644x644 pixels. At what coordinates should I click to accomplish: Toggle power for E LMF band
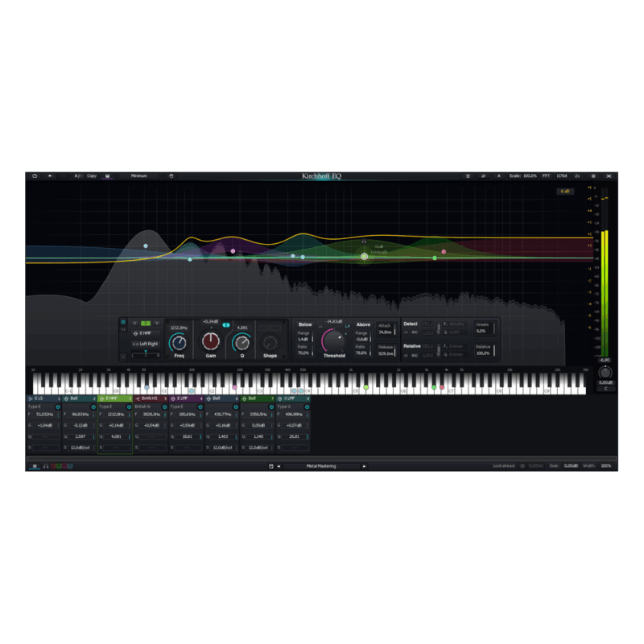point(200,407)
